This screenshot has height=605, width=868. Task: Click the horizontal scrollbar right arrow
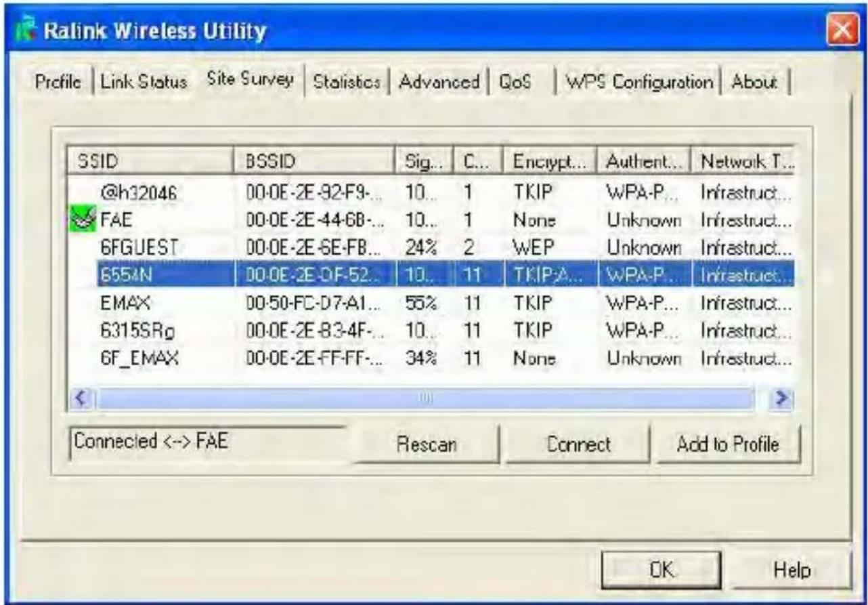782,399
